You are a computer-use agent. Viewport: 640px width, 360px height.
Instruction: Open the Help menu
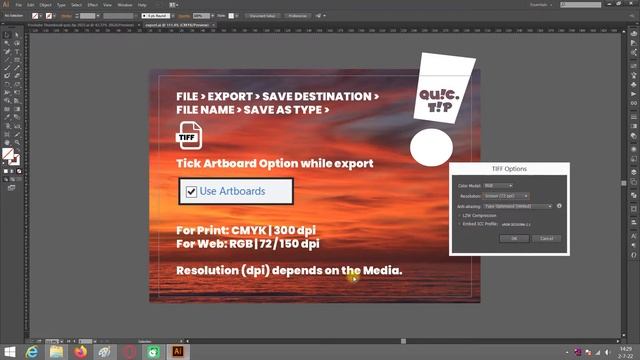tap(142, 5)
